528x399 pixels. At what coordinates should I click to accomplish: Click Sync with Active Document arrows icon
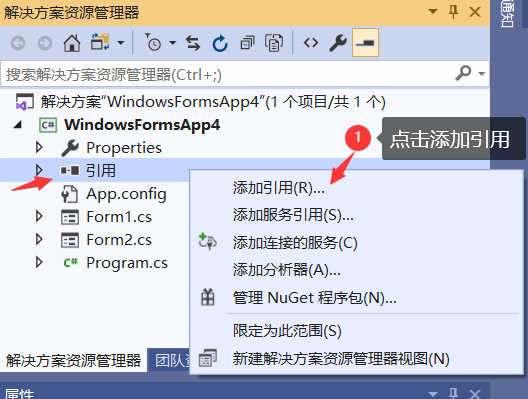tap(193, 43)
